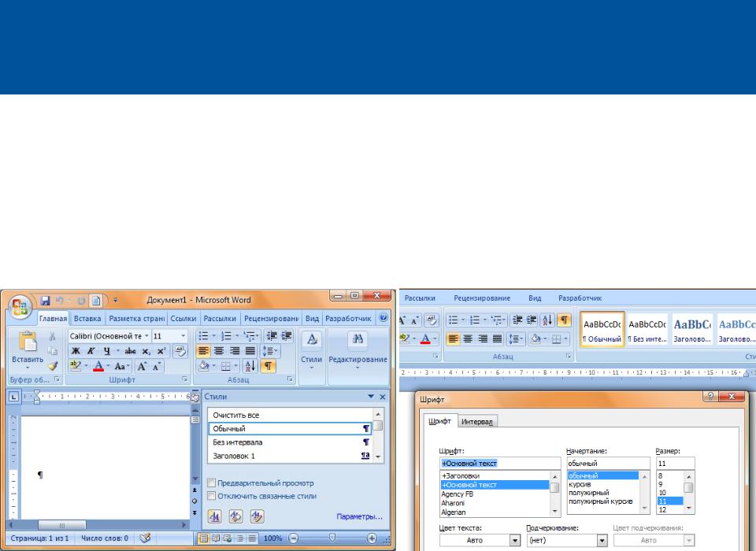Toggle bold Ж in the left window
Viewport: 756px width, 551px height.
pyautogui.click(x=76, y=351)
